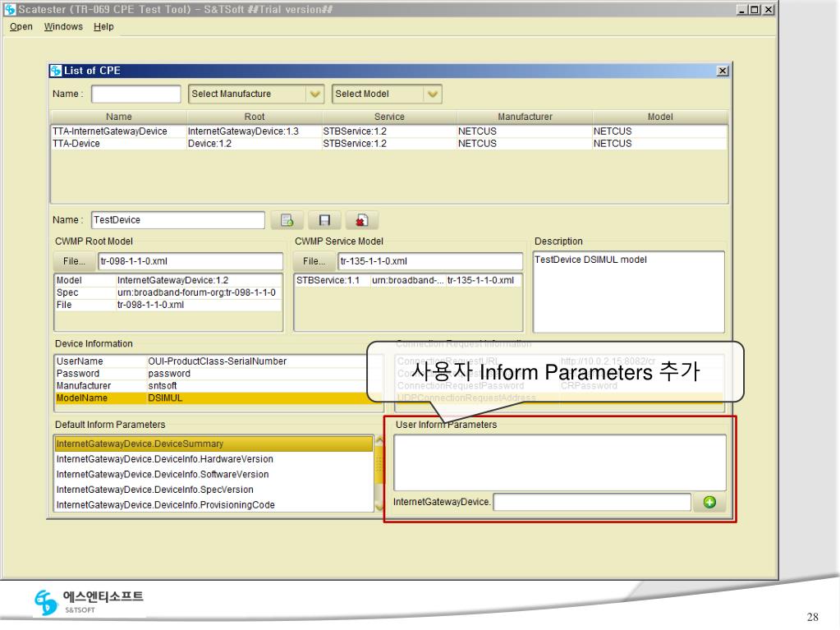The height and width of the screenshot is (630, 840).
Task: Click the save floppy disk icon
Action: point(324,220)
